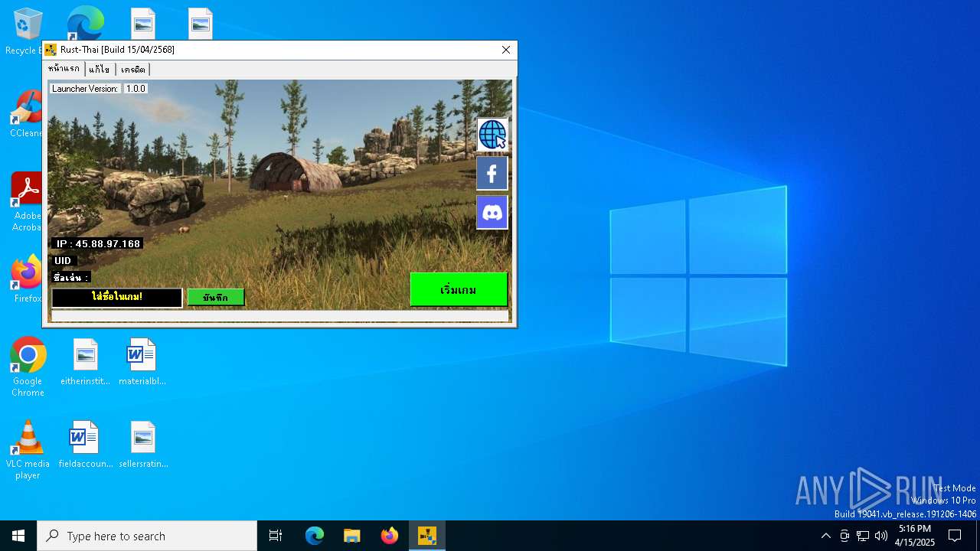Open the Discord icon in Rust-Thai launcher
The height and width of the screenshot is (551, 980).
[492, 212]
